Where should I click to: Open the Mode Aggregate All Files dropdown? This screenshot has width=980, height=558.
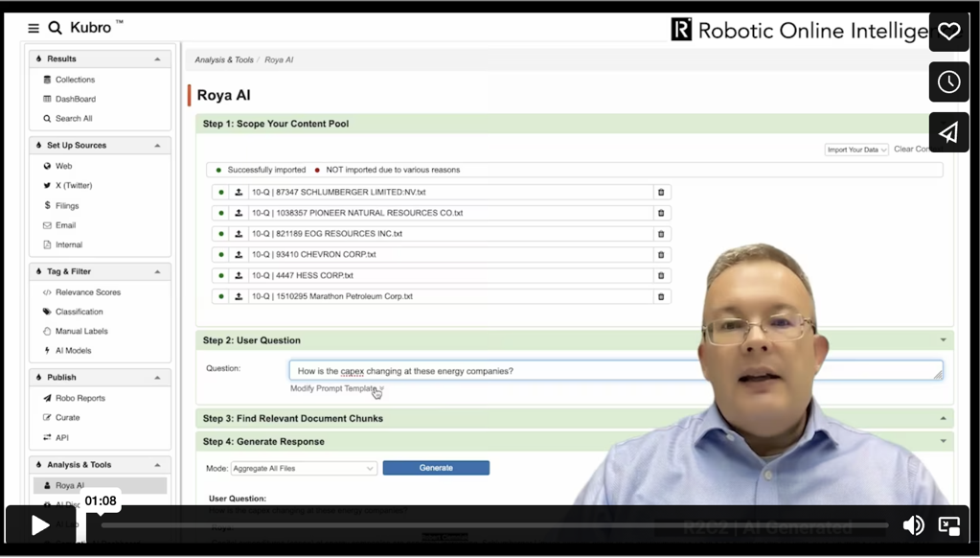coord(304,468)
